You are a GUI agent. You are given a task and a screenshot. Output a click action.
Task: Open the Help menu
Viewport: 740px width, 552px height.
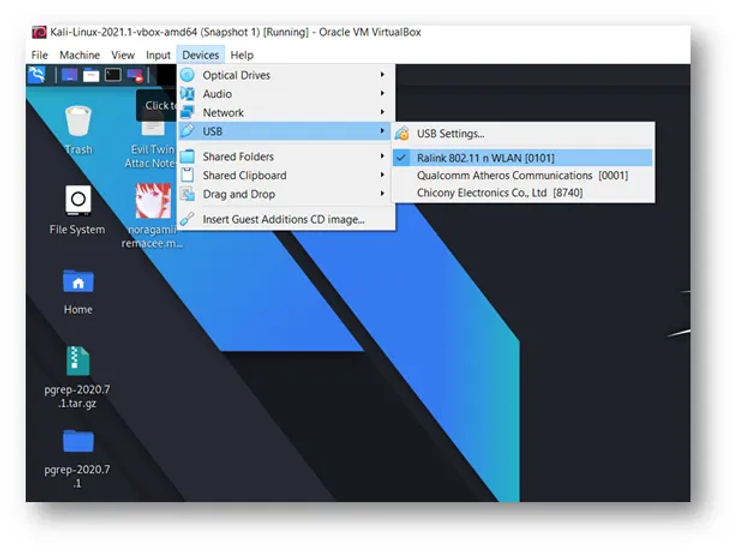[x=242, y=55]
